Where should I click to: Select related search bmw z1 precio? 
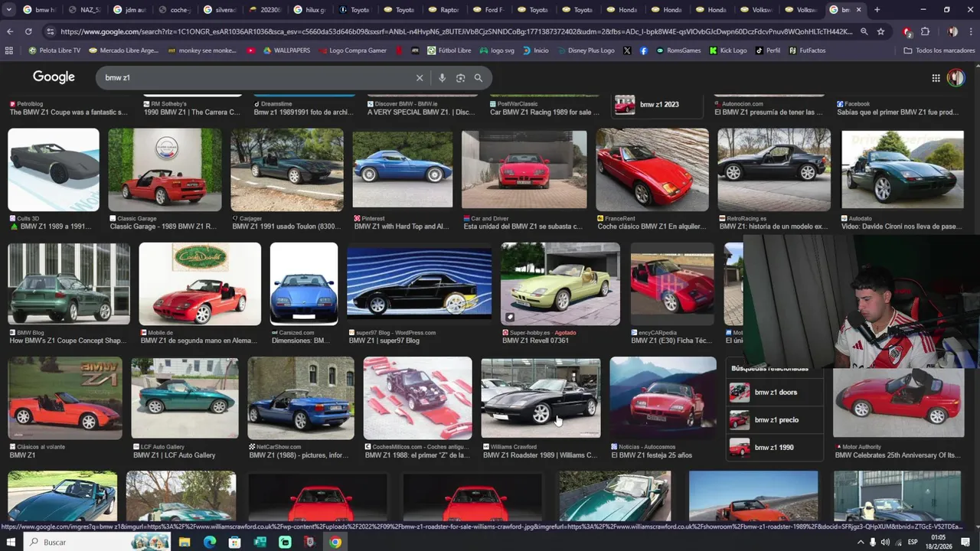pos(775,420)
